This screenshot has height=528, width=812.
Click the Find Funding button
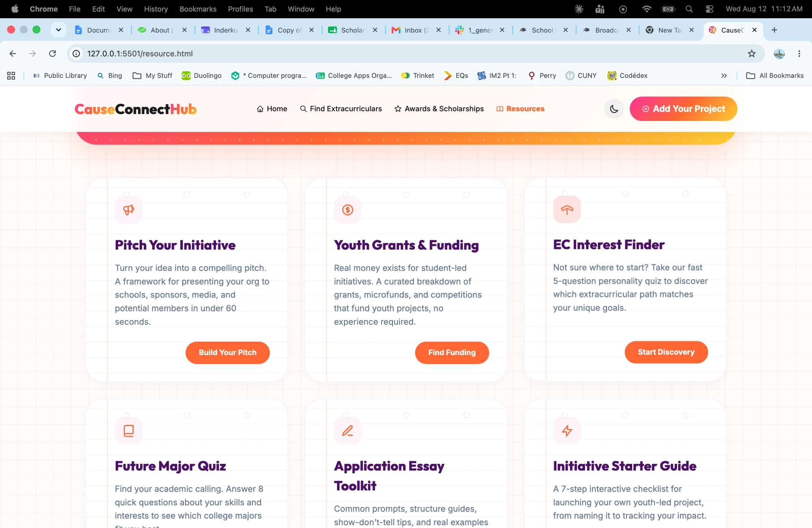[x=452, y=353]
